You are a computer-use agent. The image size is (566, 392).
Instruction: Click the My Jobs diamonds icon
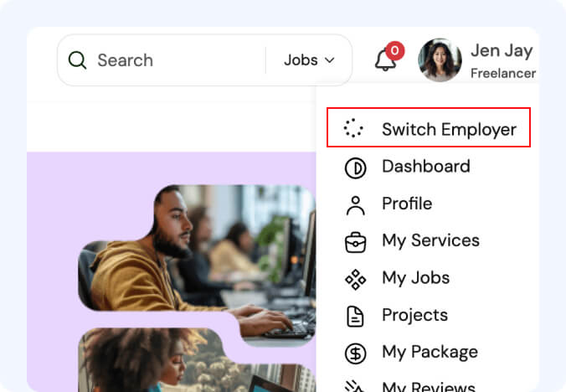(356, 280)
